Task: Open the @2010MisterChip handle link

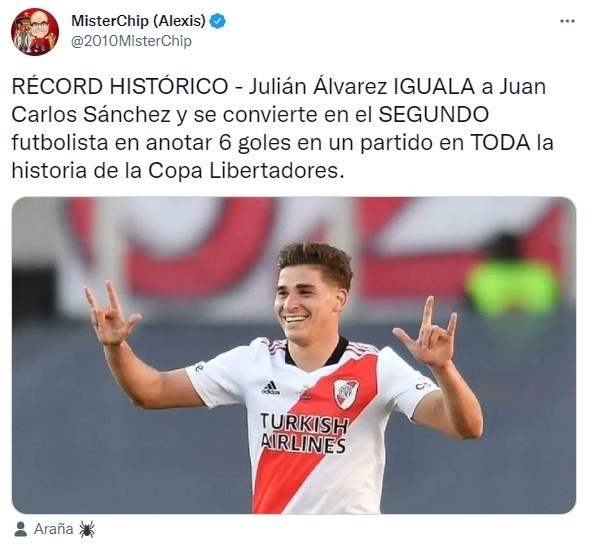Action: click(x=131, y=41)
